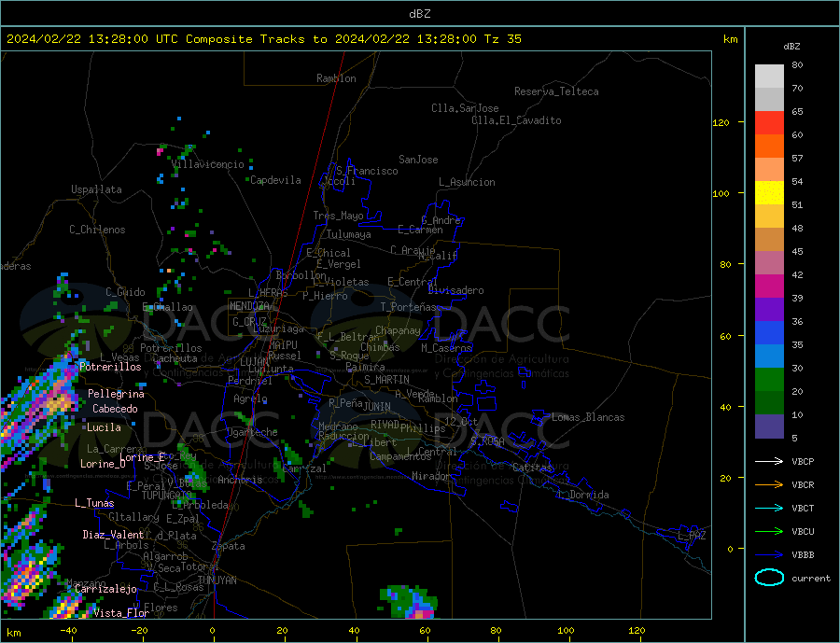The image size is (840, 643).
Task: Click the 0 km mark on bottom axis
Action: click(212, 631)
